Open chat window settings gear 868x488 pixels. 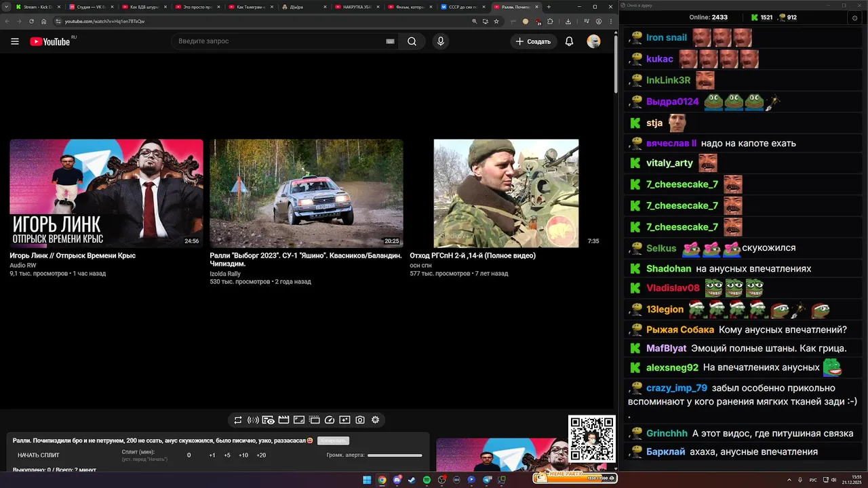pos(854,18)
